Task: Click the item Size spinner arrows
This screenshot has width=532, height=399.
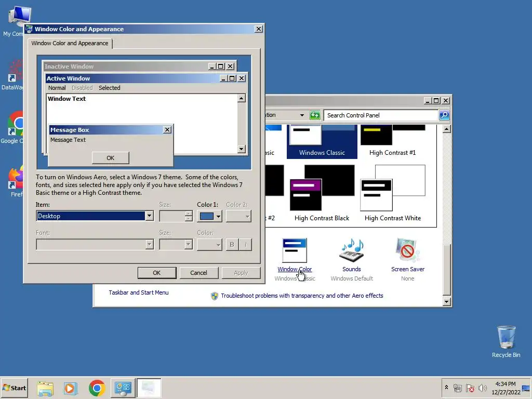Action: tap(189, 216)
